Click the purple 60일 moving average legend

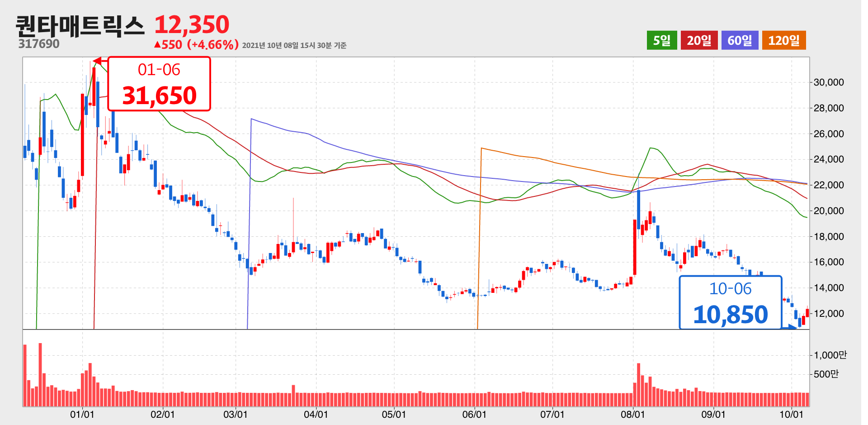click(740, 40)
